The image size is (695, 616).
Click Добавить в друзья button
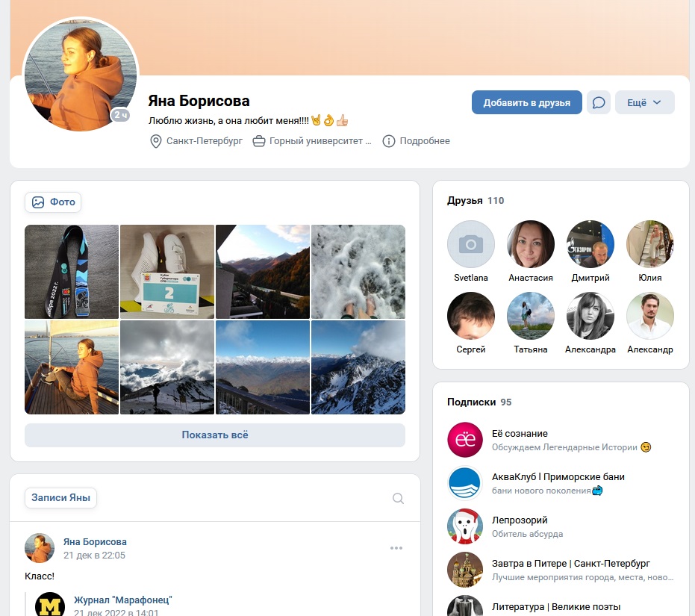[526, 102]
